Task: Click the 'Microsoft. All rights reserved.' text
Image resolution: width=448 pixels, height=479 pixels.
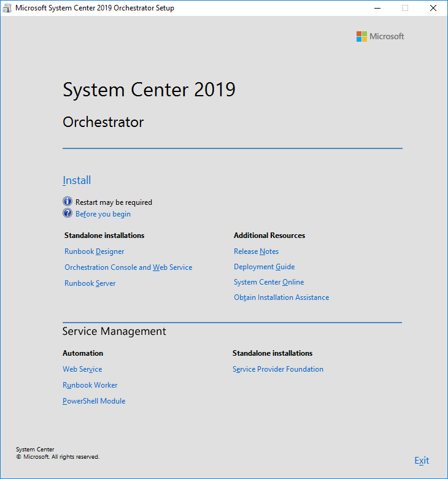Action: point(58,457)
